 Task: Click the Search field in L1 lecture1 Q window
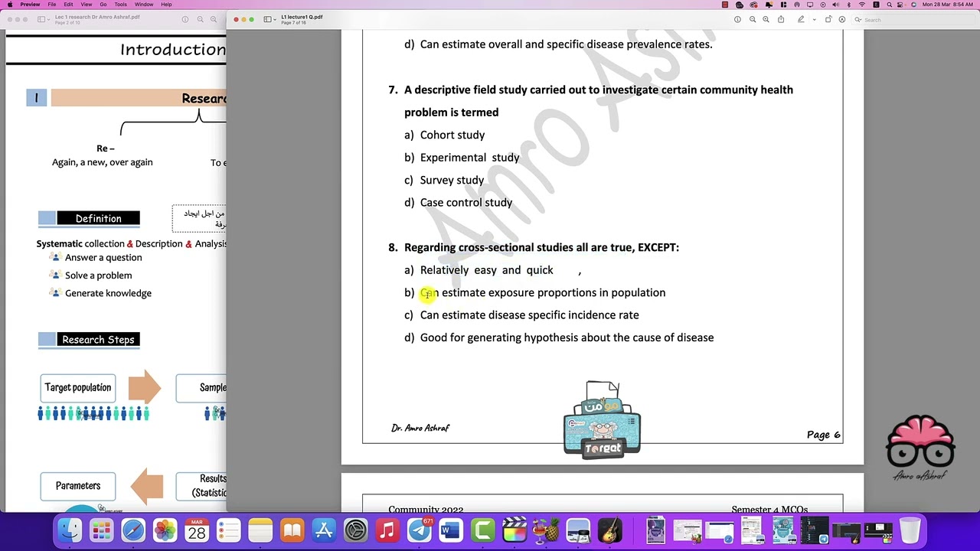tap(914, 20)
